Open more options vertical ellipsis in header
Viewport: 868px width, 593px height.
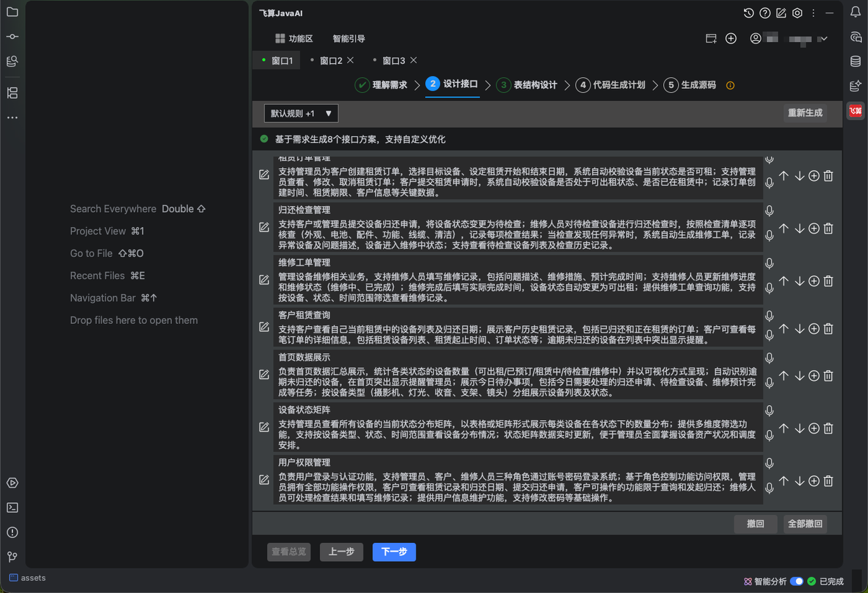(813, 13)
